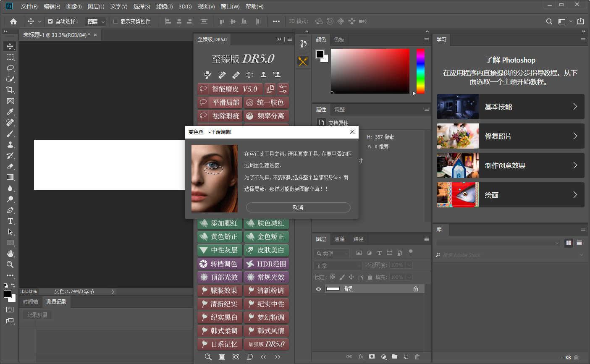This screenshot has width=590, height=364.
Task: Select the Rectangular Marquee tool
Action: [x=10, y=57]
